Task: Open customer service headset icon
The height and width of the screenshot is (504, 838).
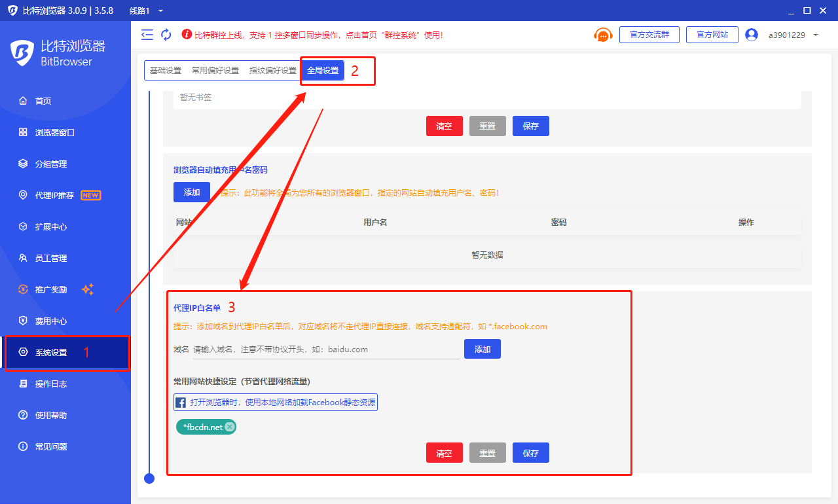Action: (x=602, y=35)
